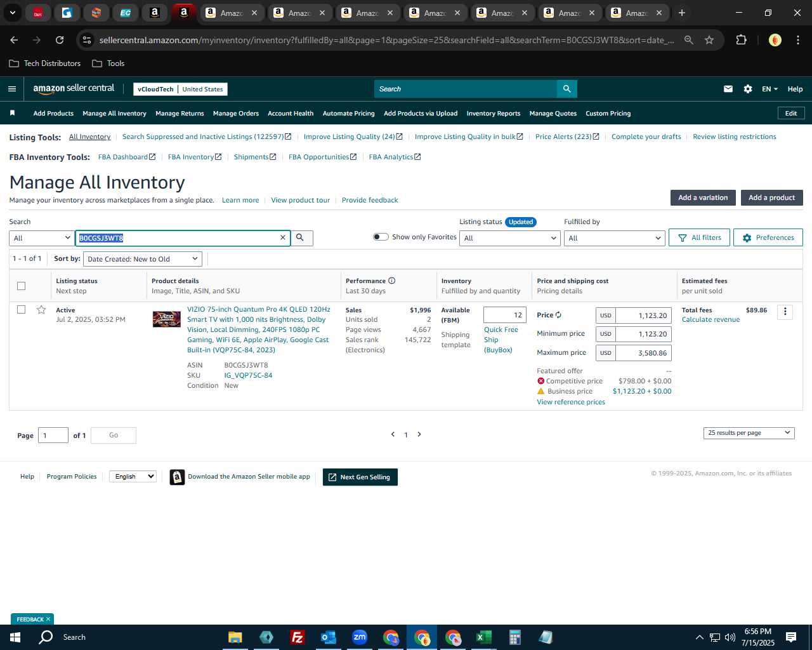Open the Listing status dropdown

[x=510, y=238]
